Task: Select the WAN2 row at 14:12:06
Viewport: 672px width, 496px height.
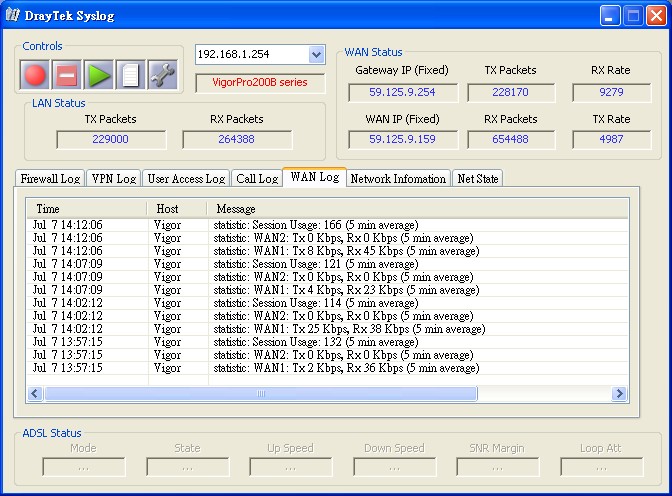Action: (x=328, y=238)
